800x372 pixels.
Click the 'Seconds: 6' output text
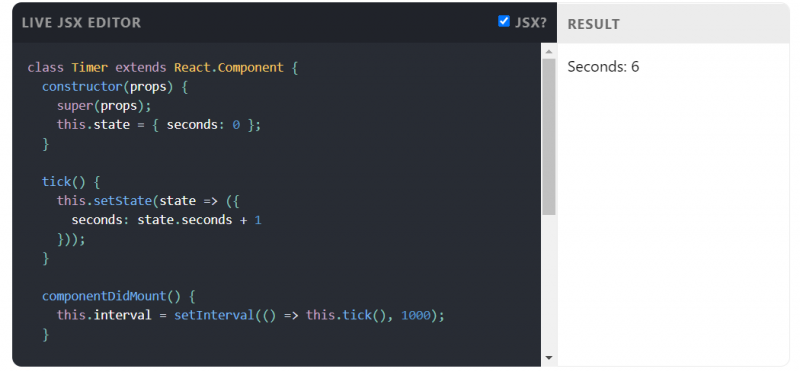(x=603, y=67)
